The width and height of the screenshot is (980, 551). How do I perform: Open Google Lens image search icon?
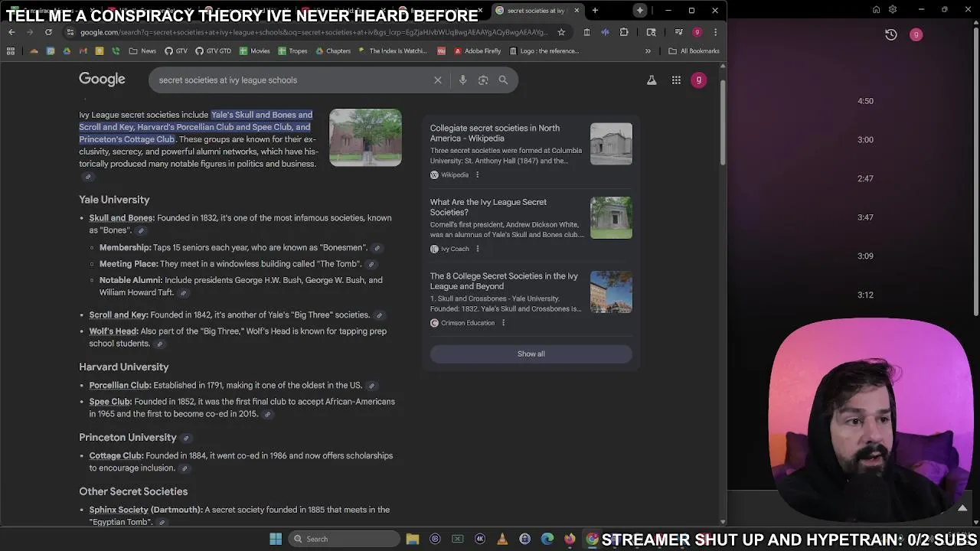pos(483,80)
